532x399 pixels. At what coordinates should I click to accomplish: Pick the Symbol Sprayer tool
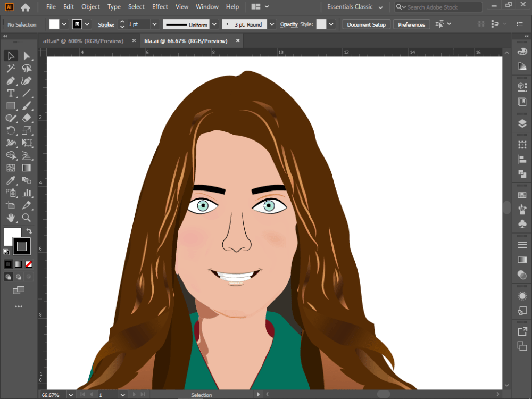click(x=11, y=193)
